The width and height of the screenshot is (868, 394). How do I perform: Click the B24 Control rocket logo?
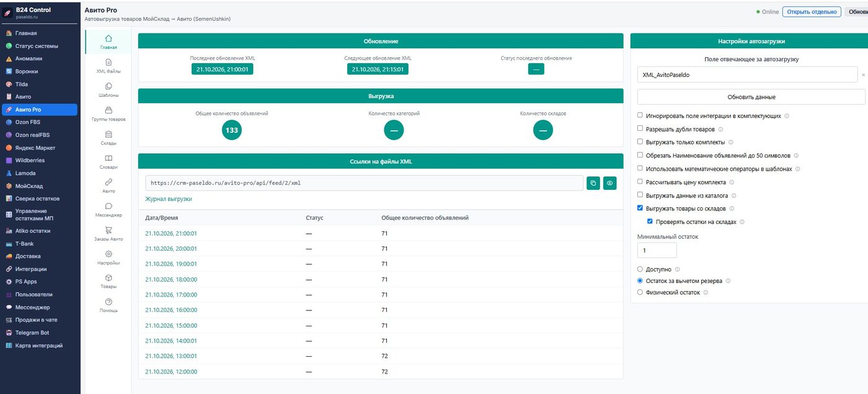click(7, 13)
